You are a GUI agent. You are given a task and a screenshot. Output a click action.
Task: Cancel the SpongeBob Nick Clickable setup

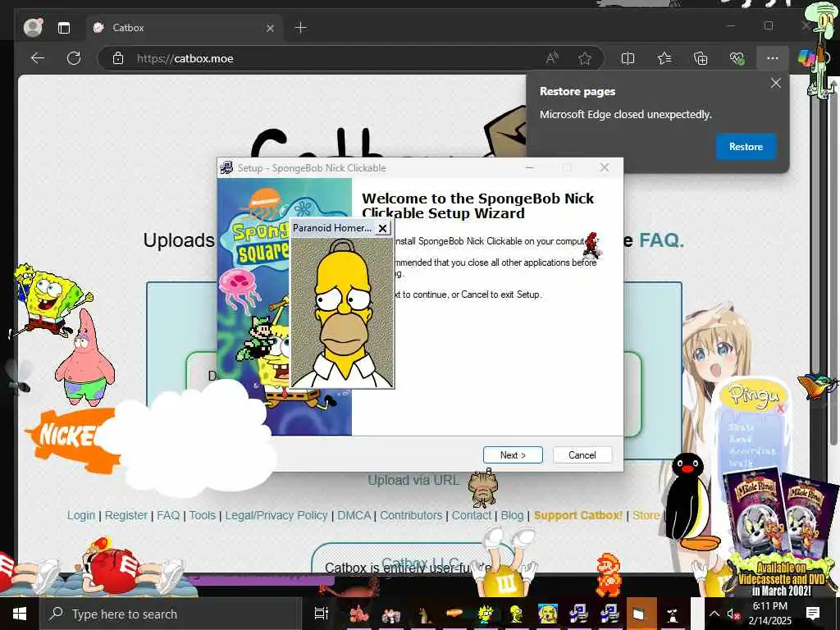click(x=582, y=454)
